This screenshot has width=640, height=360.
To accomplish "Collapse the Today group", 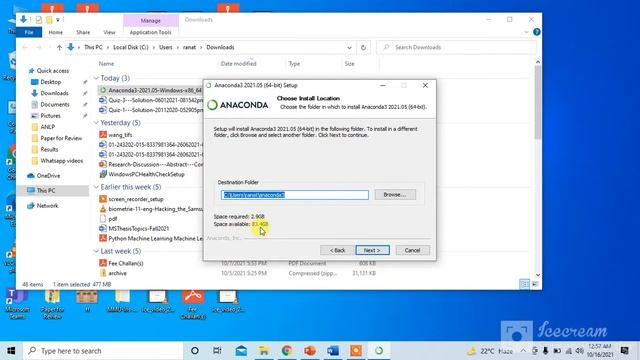I will [96, 78].
